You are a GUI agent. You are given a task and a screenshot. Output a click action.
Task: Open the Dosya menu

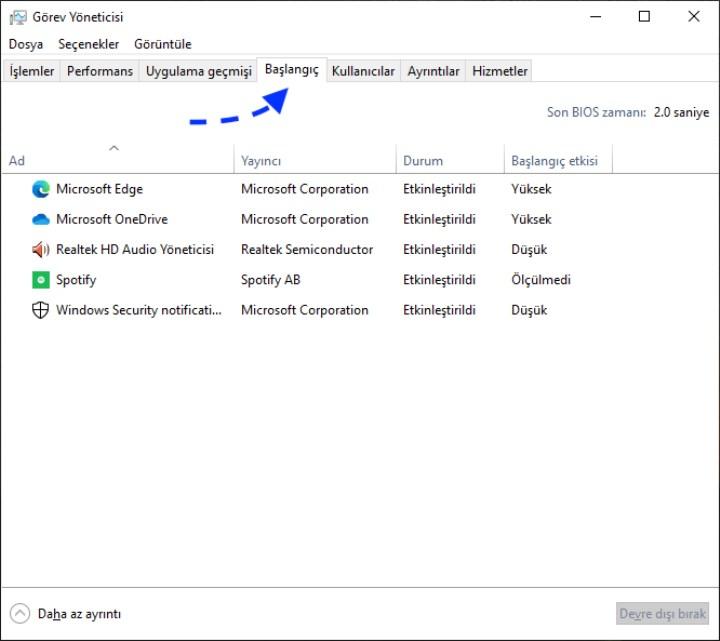pyautogui.click(x=26, y=44)
